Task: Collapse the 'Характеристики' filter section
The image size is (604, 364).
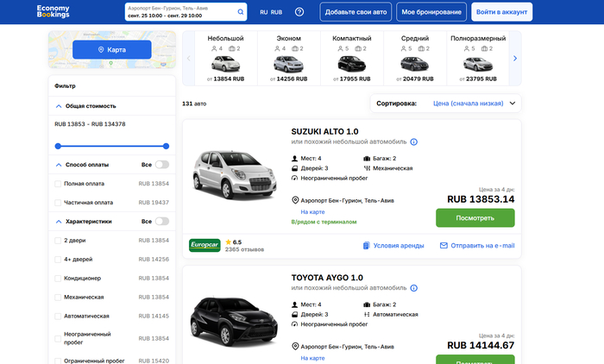Action: pos(59,222)
